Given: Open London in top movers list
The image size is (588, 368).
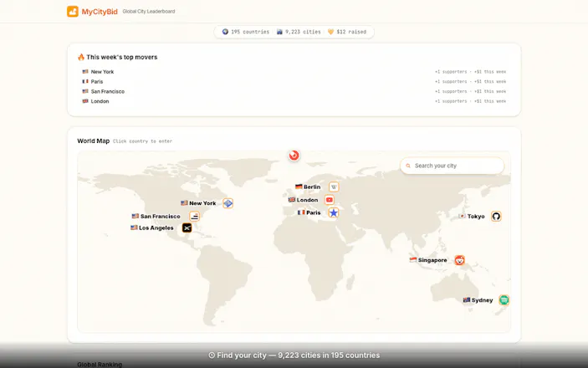Looking at the screenshot, I should coord(100,101).
